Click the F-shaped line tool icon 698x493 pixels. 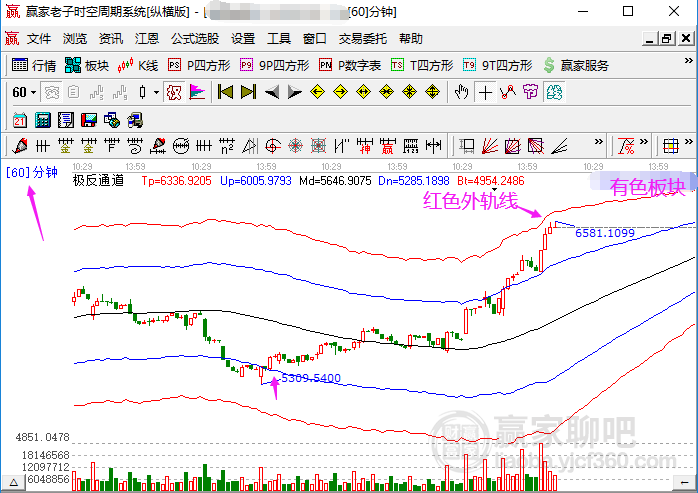(x=112, y=146)
